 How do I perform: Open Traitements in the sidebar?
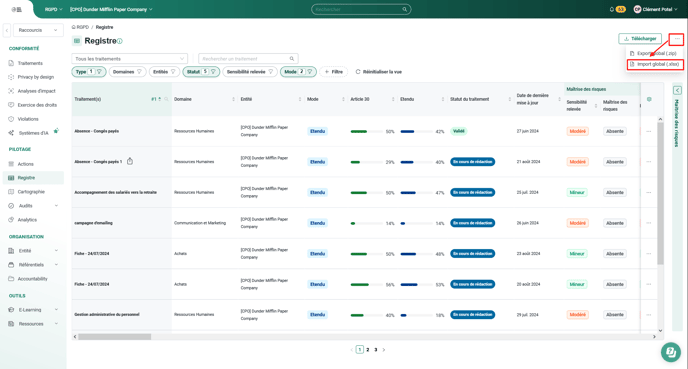tap(30, 63)
